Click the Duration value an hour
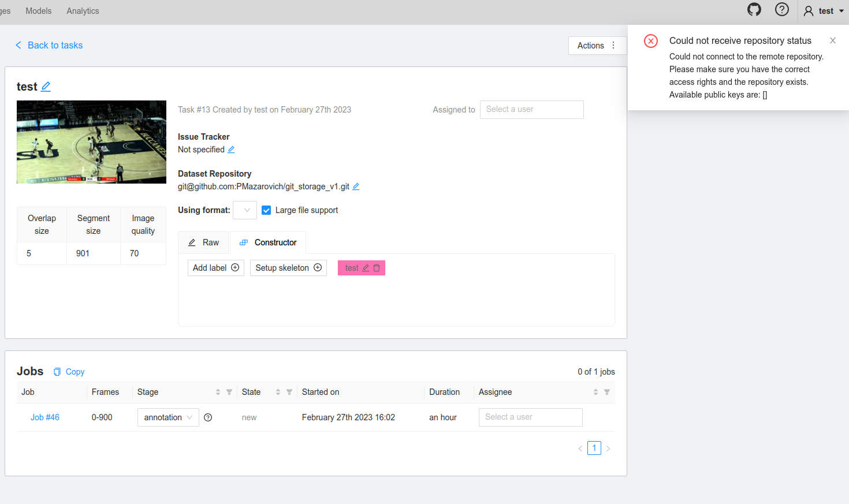The image size is (849, 504). (443, 417)
